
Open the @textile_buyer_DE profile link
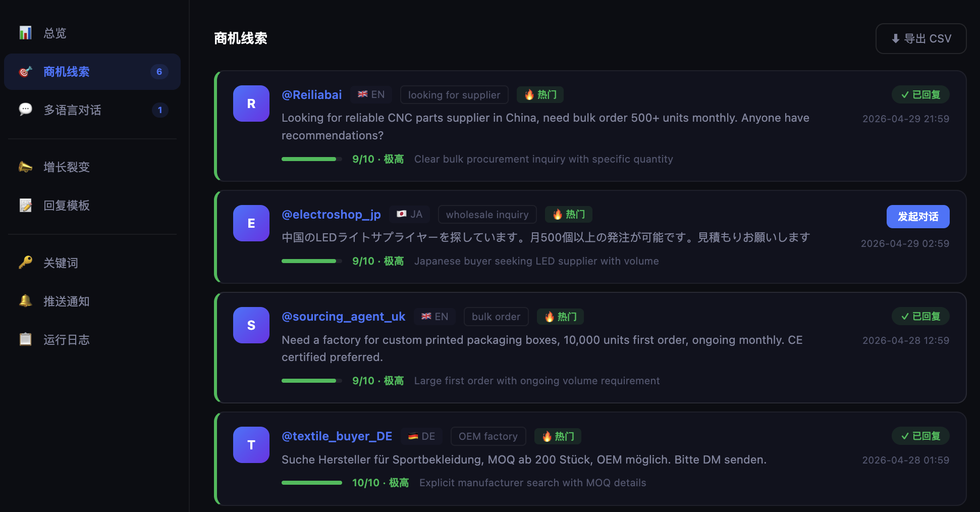point(337,436)
